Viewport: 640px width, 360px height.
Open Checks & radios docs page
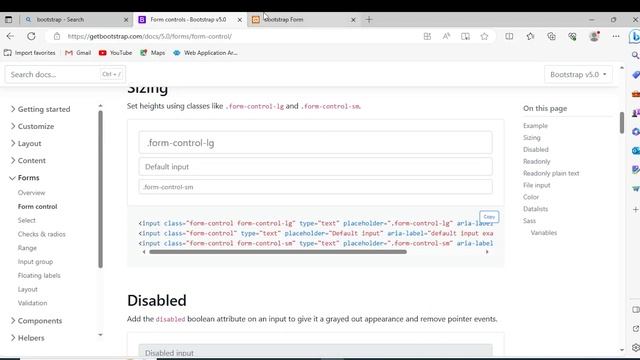coord(42,234)
